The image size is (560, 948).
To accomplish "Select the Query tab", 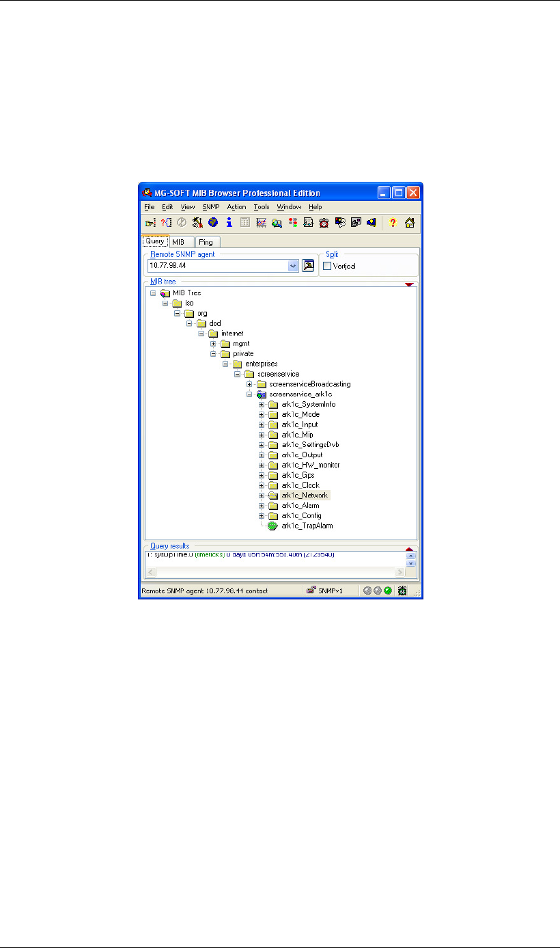I will click(x=154, y=241).
